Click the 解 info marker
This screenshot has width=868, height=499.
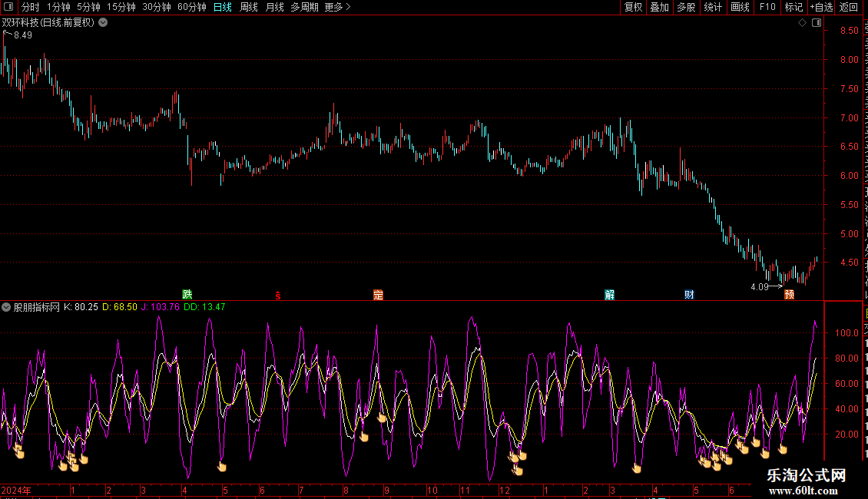609,294
